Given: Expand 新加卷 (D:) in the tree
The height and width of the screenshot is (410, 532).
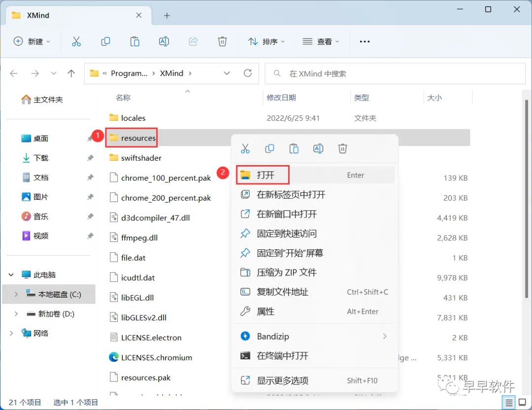Looking at the screenshot, I should (16, 314).
